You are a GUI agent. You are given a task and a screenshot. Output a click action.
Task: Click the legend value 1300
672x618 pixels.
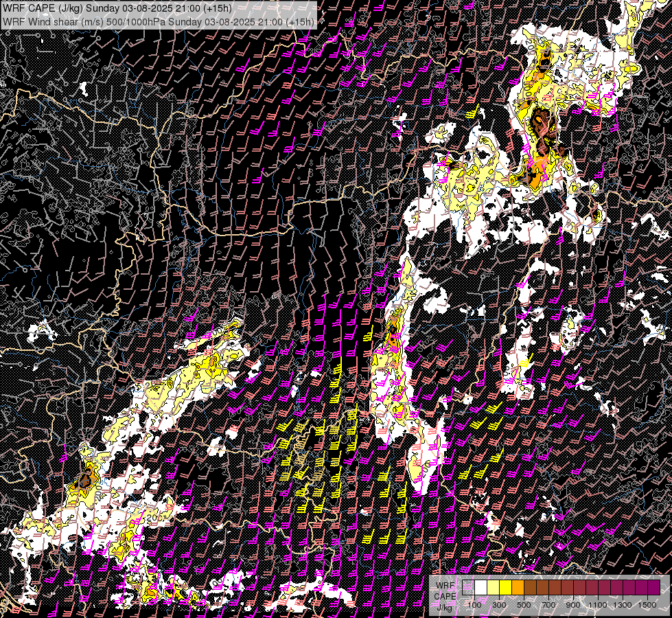(x=623, y=605)
